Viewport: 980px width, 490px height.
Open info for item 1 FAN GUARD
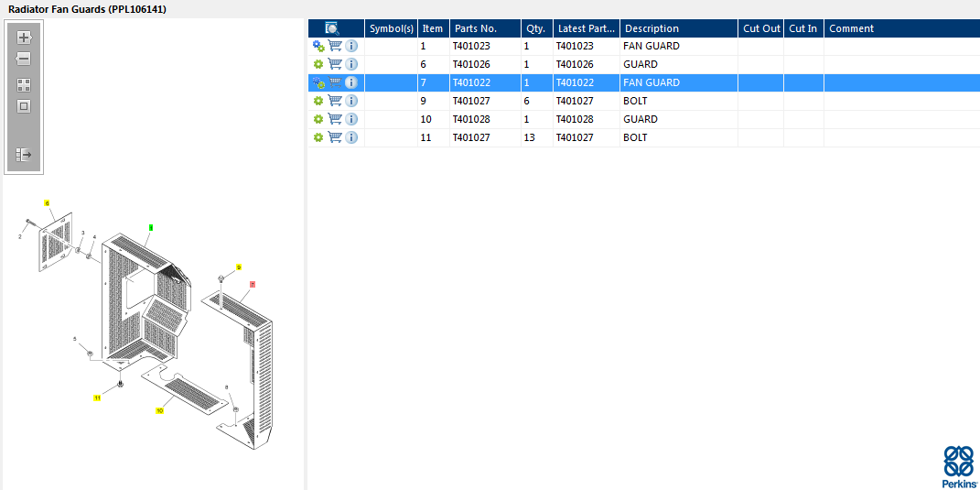tap(351, 46)
